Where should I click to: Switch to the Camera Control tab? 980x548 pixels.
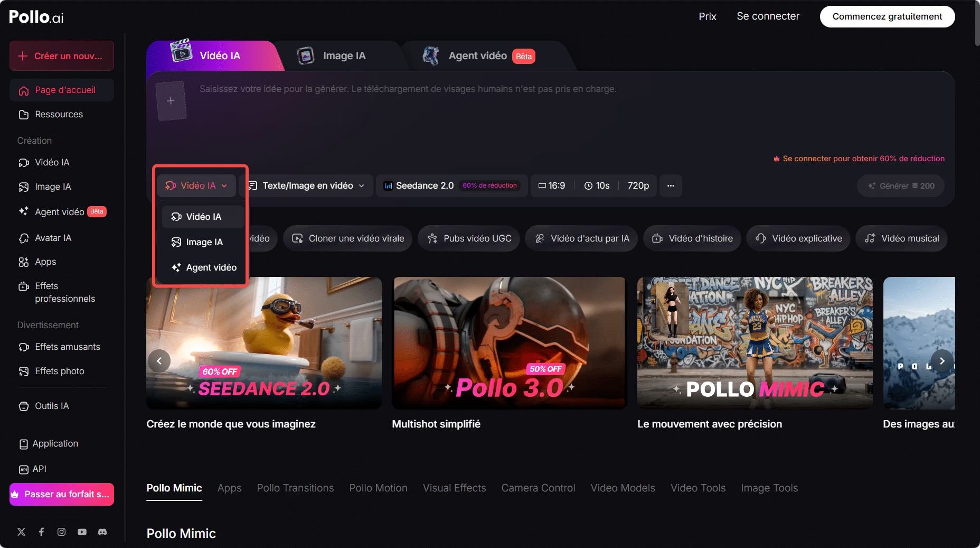[x=539, y=488]
